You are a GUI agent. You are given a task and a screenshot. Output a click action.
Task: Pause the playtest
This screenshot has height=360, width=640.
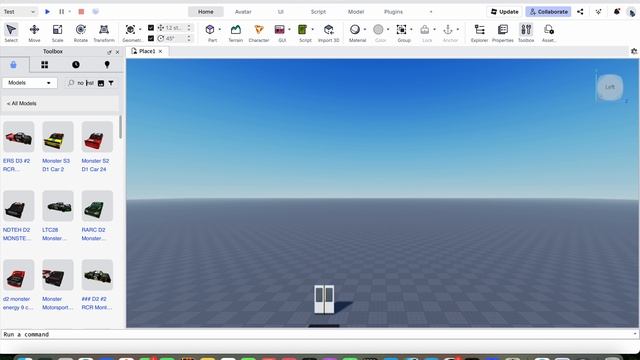(61, 12)
